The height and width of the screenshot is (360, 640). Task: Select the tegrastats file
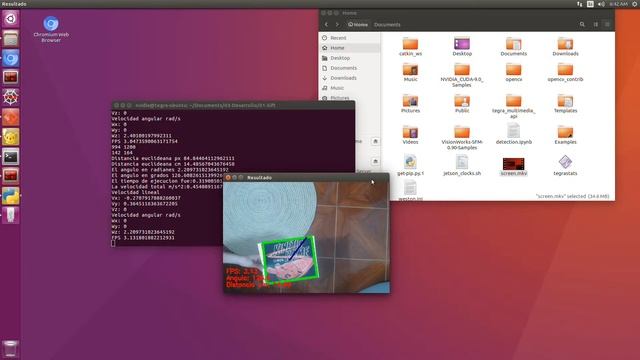coord(565,165)
